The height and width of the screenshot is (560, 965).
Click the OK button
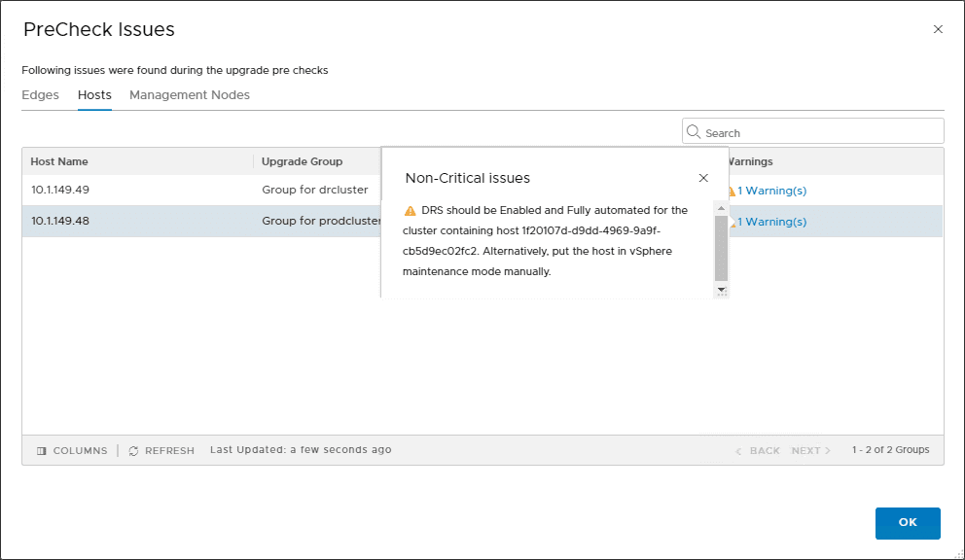pos(907,523)
